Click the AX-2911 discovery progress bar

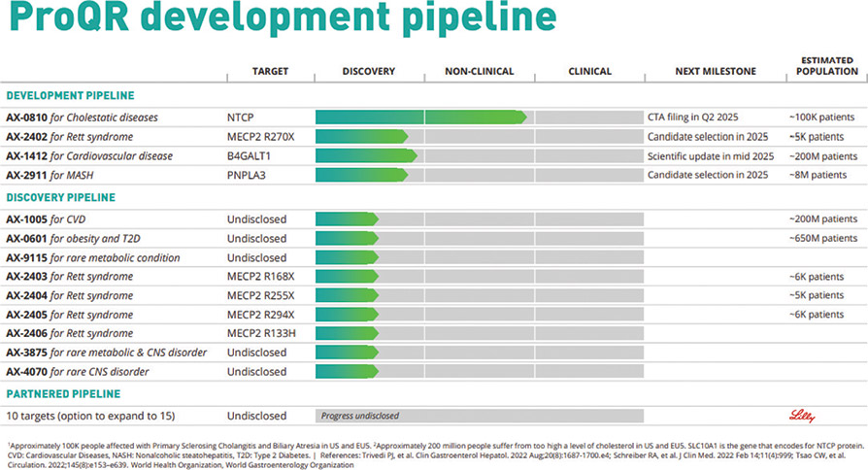[362, 175]
